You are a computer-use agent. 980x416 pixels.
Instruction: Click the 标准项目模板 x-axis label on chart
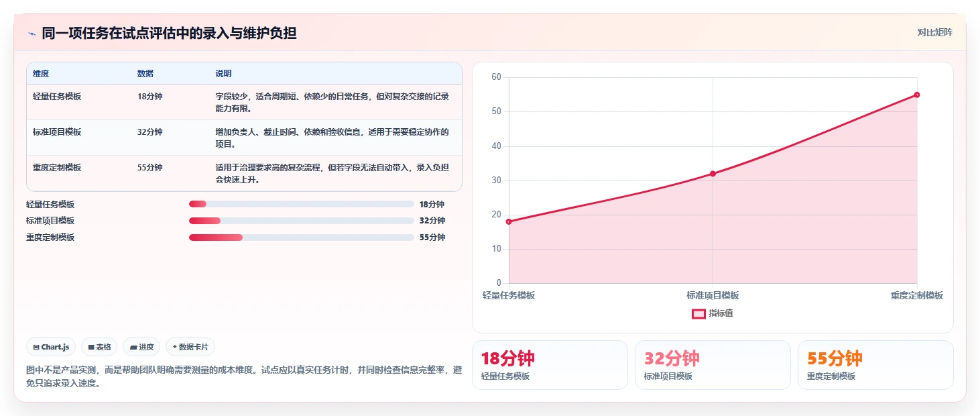(x=713, y=295)
